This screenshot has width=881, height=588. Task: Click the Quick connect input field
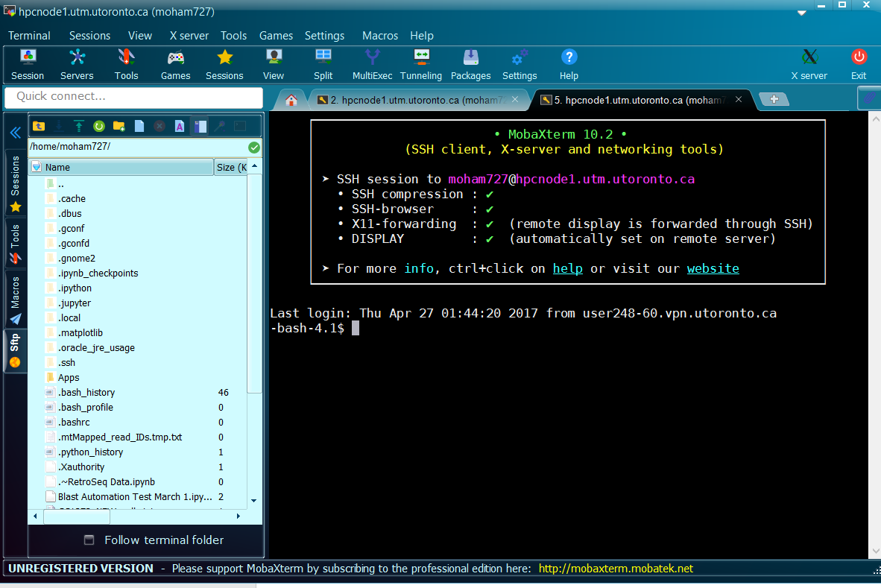click(x=133, y=97)
